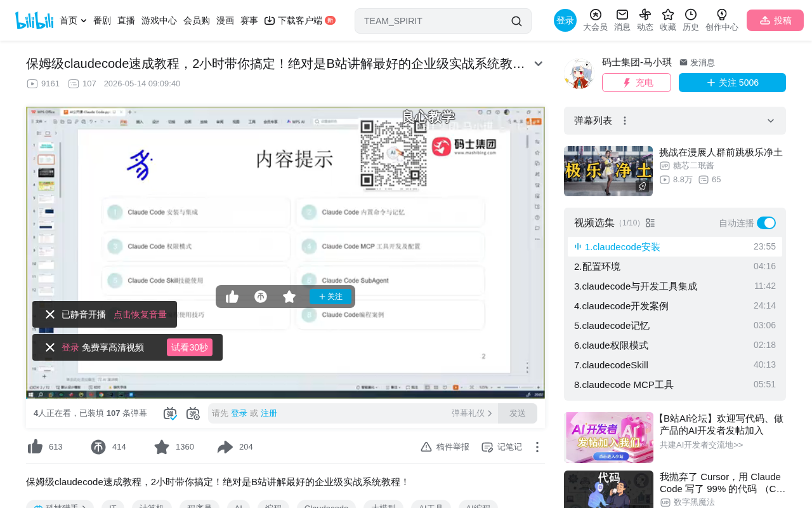The image size is (812, 508).
Task: Play episode 2.配置环境
Action: (x=675, y=267)
